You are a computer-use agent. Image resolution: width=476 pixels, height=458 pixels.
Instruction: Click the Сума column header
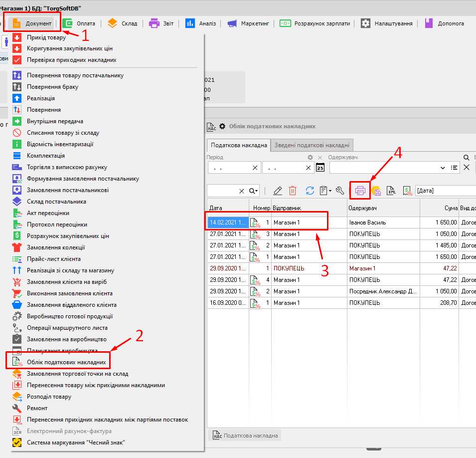click(438, 208)
